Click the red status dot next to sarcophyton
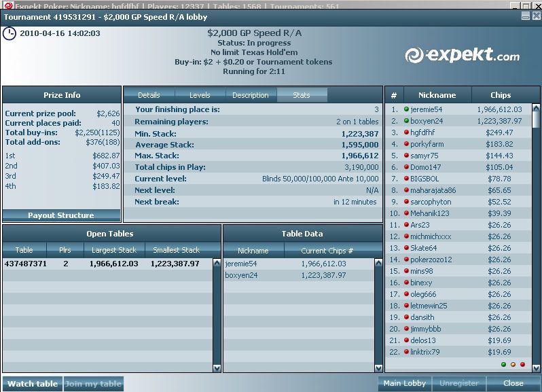Image resolution: width=542 pixels, height=392 pixels. pos(406,202)
